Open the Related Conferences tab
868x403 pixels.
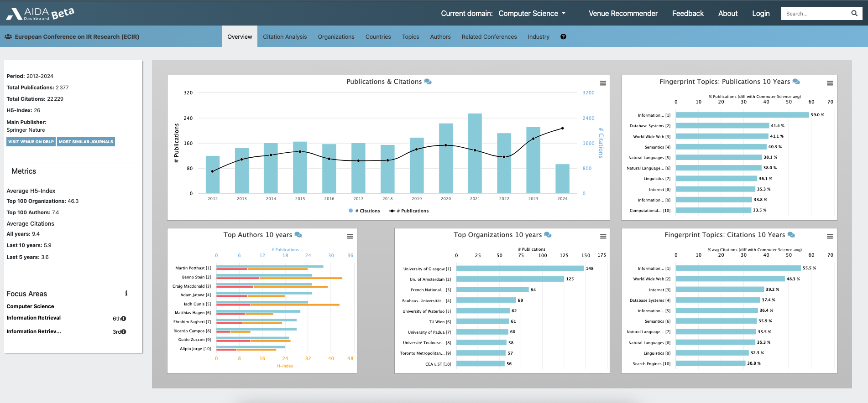pos(489,37)
